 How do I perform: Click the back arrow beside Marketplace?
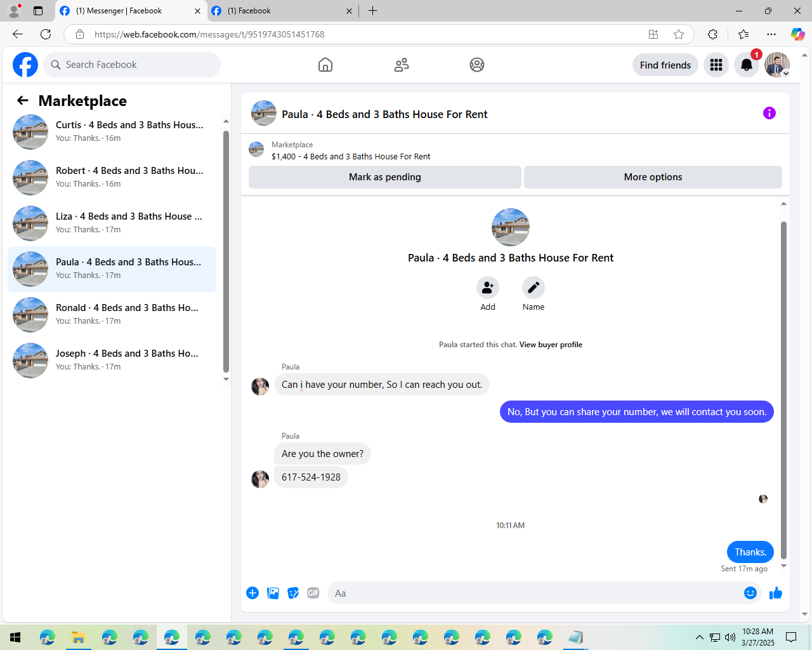[x=23, y=100]
